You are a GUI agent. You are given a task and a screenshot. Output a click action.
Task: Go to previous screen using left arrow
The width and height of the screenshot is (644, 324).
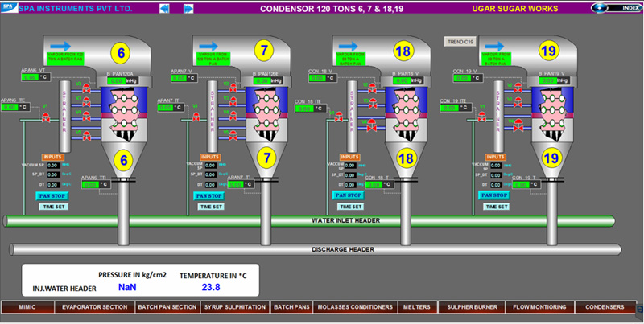click(164, 8)
